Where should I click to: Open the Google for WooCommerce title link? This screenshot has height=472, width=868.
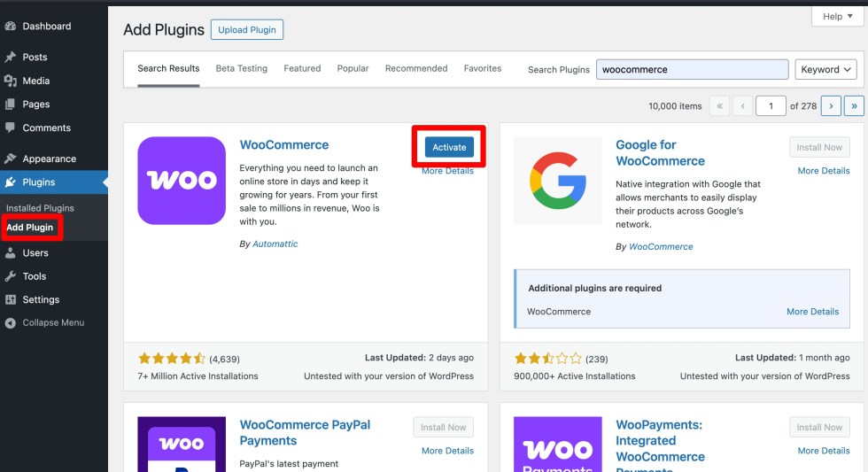point(660,152)
